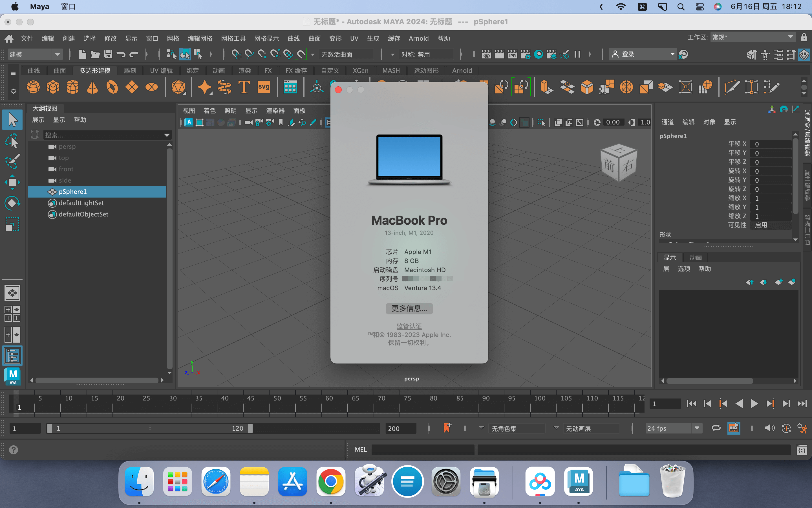
Task: Switch to single perspective view layout
Action: [12, 293]
